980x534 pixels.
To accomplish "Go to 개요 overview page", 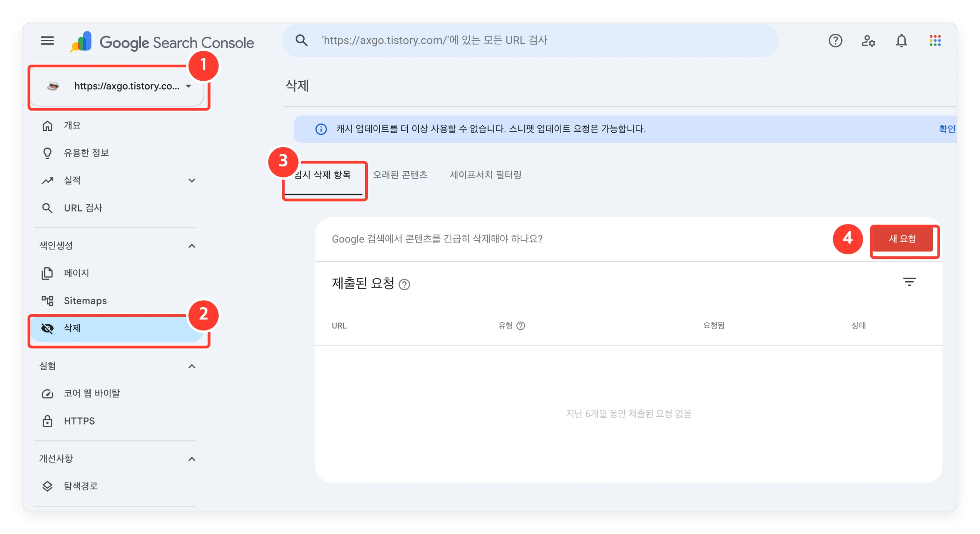I will point(117,125).
